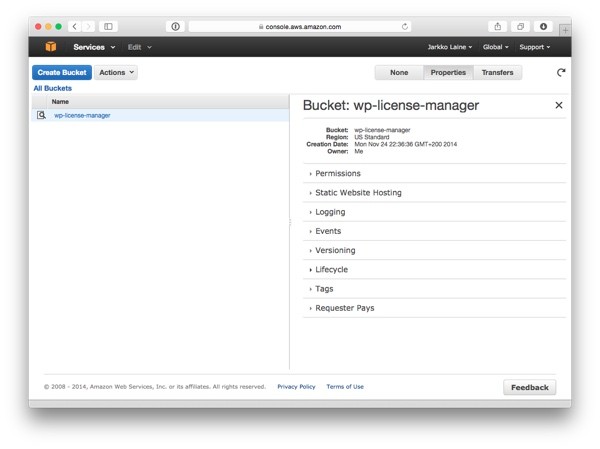Screen dimensions: 600x449
Task: Reload page using address bar reload icon
Action: 404,26
